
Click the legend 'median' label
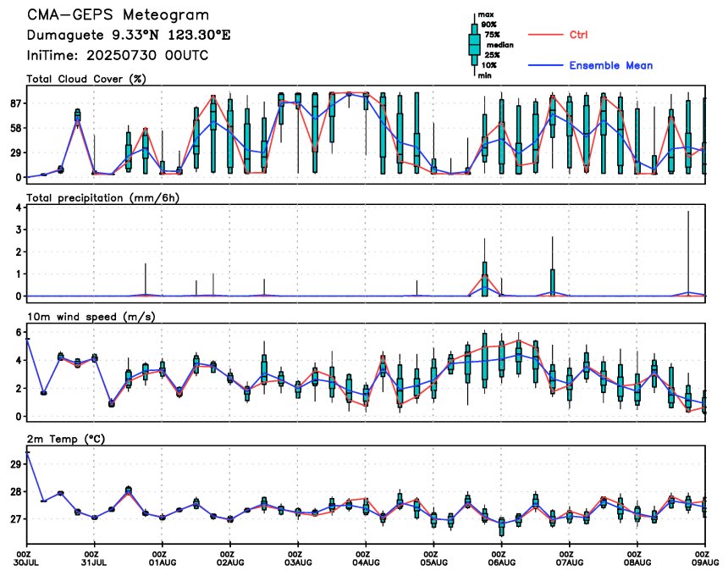tap(500, 45)
